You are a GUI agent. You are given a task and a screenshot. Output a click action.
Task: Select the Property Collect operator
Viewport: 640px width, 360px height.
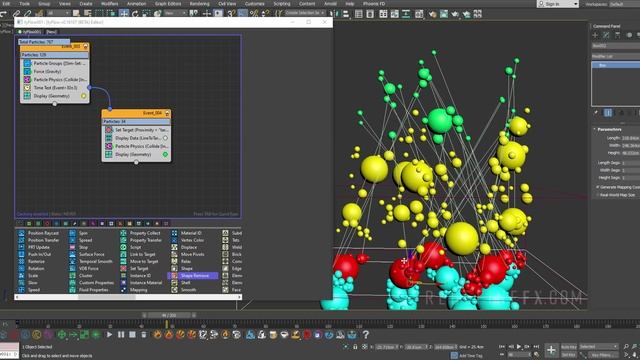(140, 233)
